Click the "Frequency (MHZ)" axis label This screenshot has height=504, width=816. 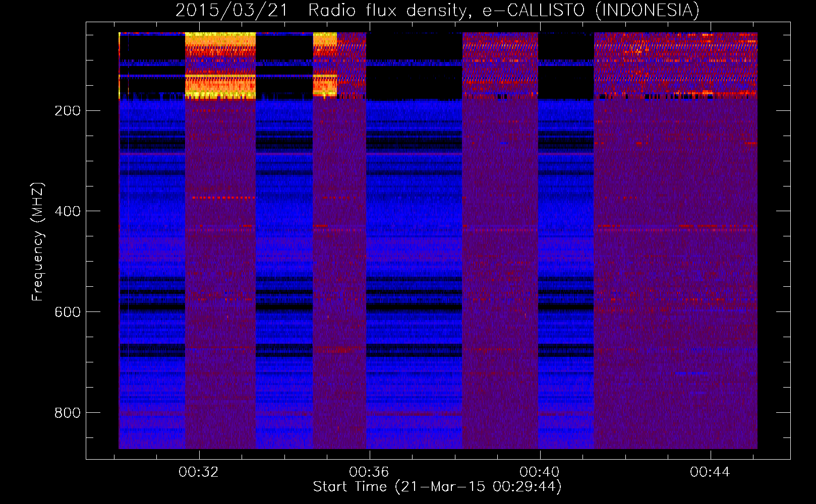(x=38, y=242)
